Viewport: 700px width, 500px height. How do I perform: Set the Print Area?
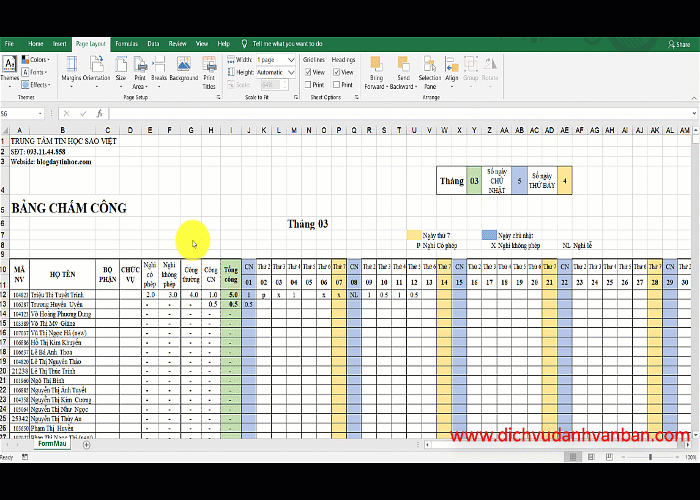pos(140,72)
